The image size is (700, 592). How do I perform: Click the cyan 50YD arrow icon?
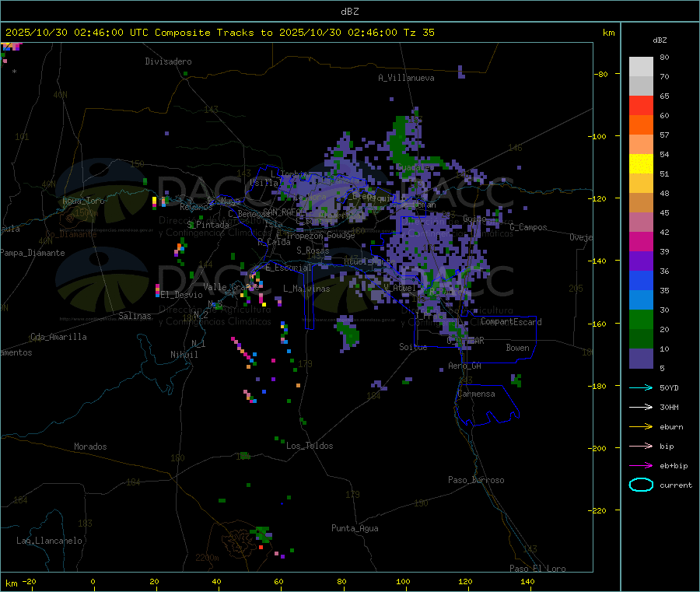(641, 387)
